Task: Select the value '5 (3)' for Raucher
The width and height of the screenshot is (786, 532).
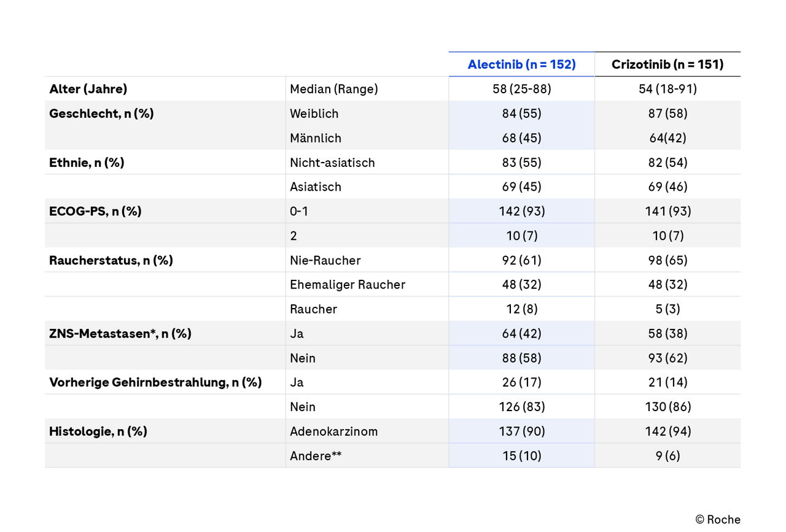Action: pos(667,309)
